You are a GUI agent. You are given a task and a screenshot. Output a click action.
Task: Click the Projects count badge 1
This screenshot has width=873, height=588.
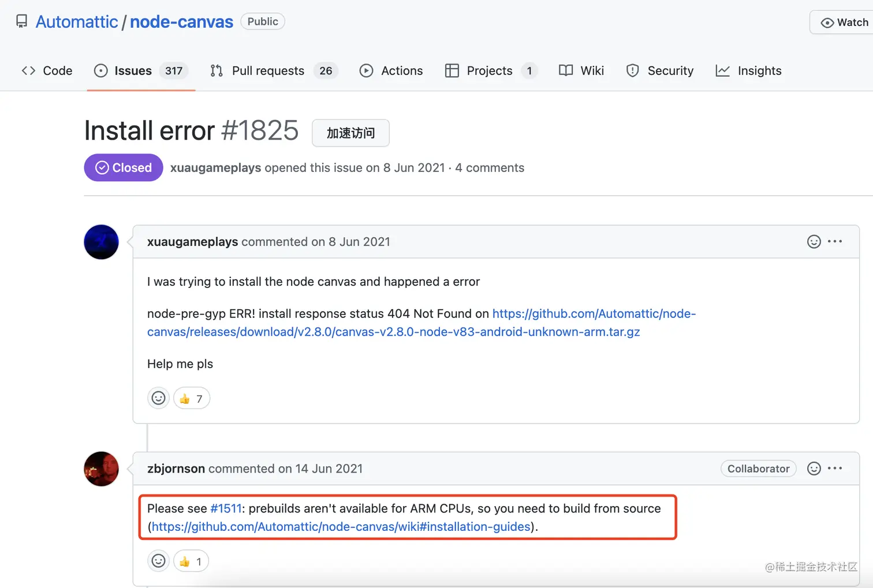pos(529,70)
